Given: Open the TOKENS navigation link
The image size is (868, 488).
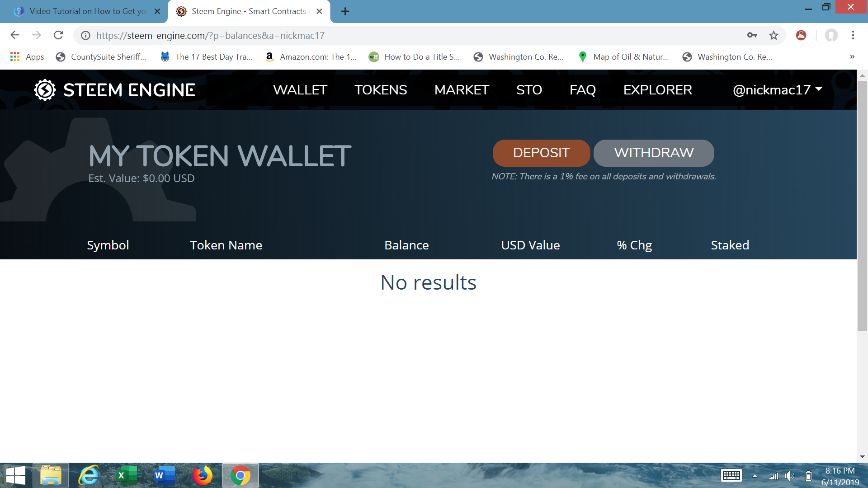Looking at the screenshot, I should pos(380,90).
